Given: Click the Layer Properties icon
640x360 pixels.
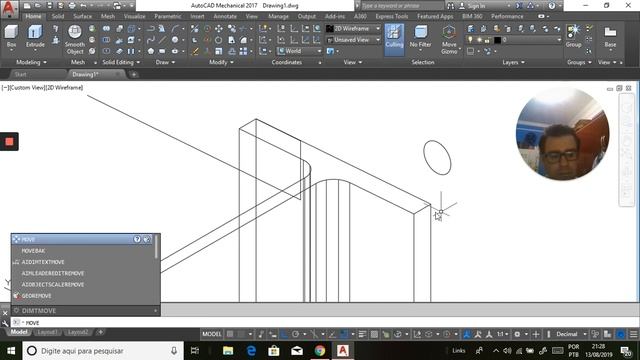Looking at the screenshot, I should click(x=471, y=29).
